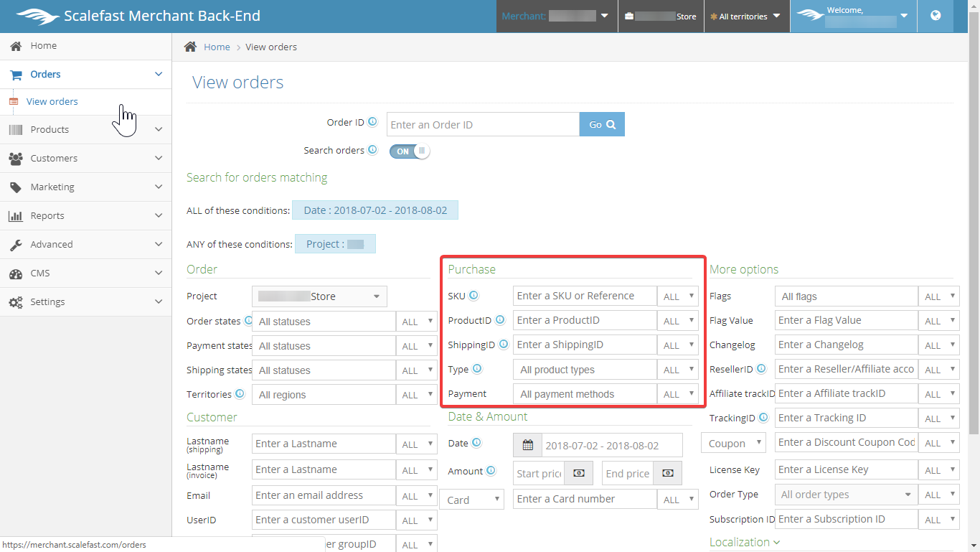Click the home icon in breadcrumb
The image size is (980, 552).
tap(190, 47)
